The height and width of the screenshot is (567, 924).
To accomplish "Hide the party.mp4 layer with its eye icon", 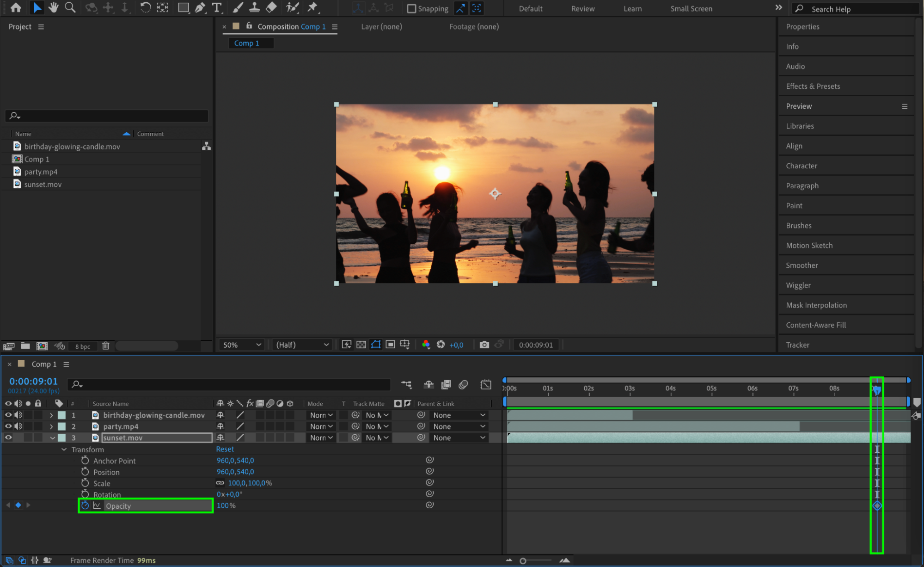I will pos(8,426).
